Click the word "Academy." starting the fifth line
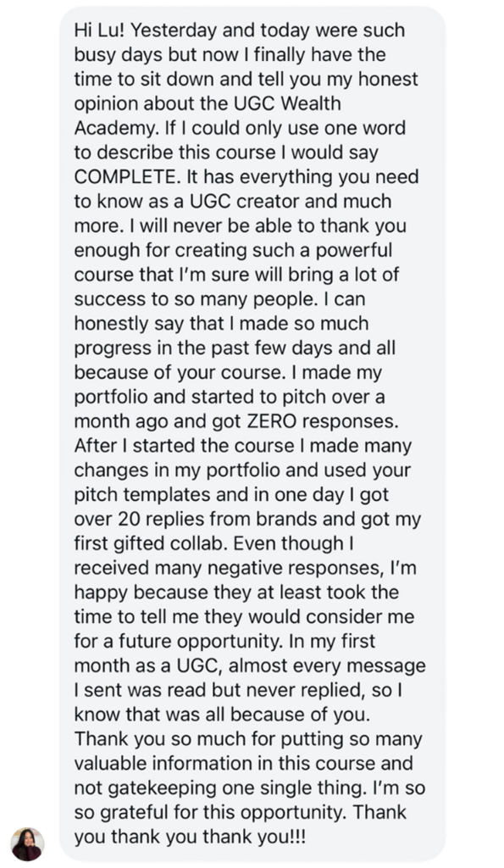 click(x=117, y=128)
